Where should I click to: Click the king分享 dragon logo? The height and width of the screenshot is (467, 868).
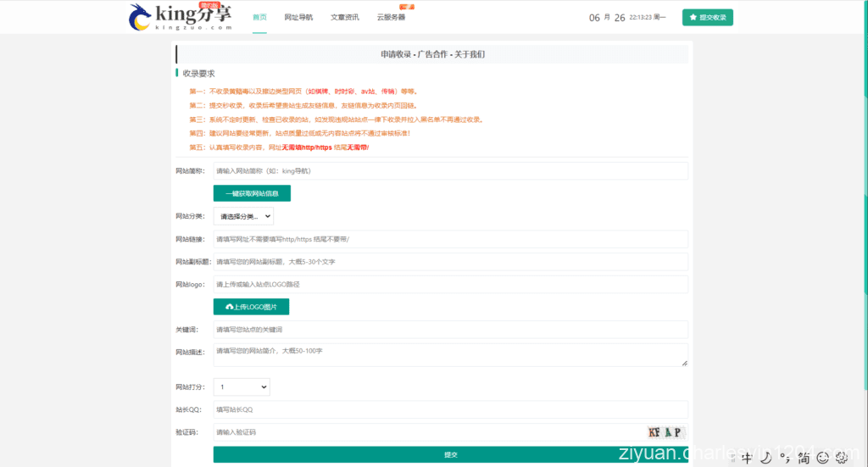point(180,17)
